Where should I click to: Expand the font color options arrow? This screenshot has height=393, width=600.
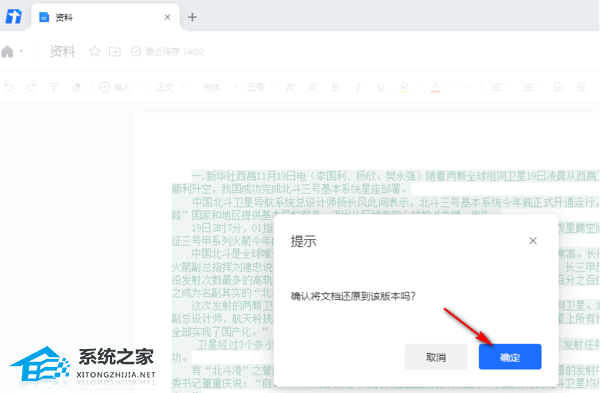click(x=448, y=87)
